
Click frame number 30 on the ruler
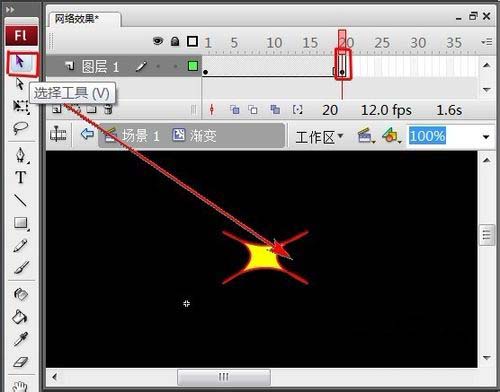click(418, 43)
